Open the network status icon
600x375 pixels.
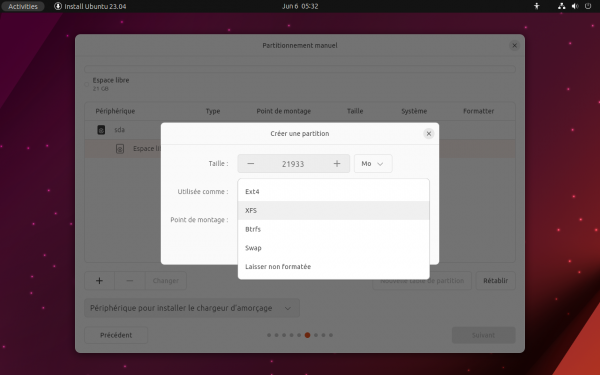[561, 6]
